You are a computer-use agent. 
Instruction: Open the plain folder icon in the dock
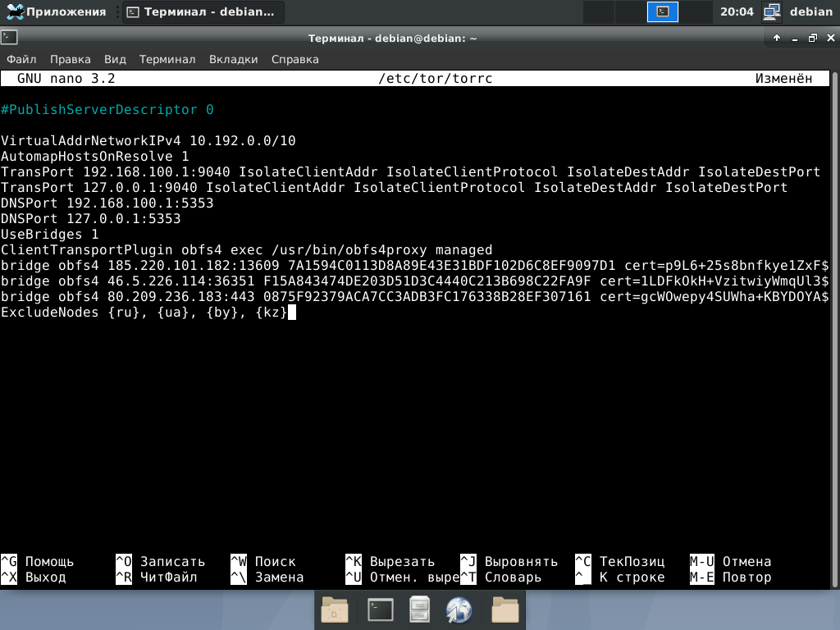[504, 609]
